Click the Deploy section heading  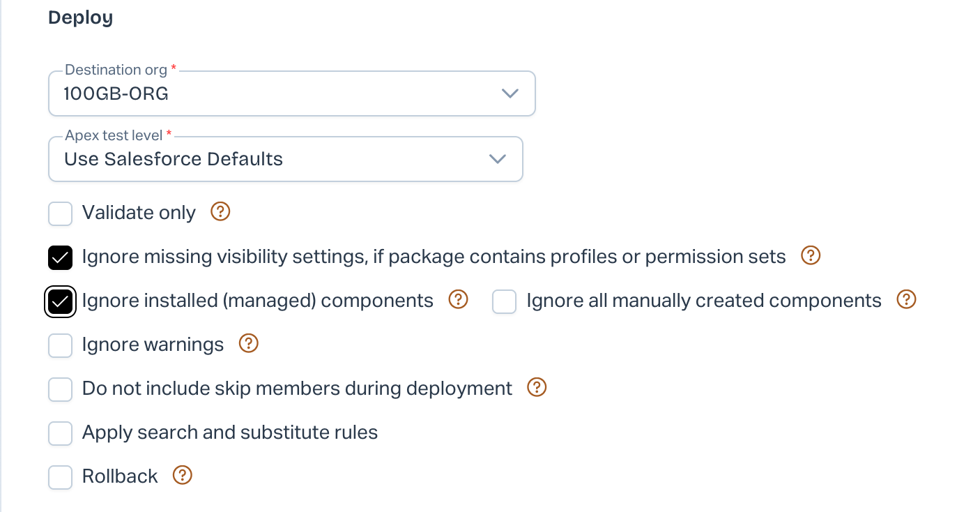[80, 18]
